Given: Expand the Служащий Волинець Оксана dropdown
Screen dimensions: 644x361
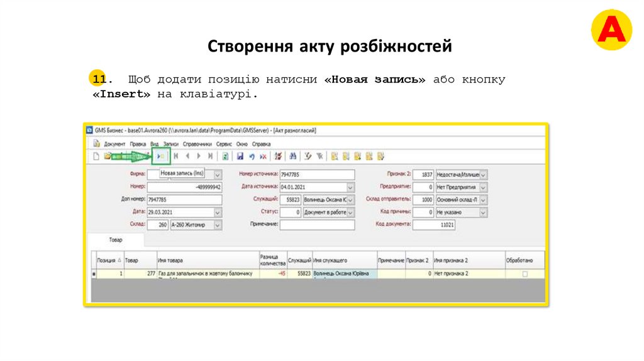Looking at the screenshot, I should pos(350,199).
